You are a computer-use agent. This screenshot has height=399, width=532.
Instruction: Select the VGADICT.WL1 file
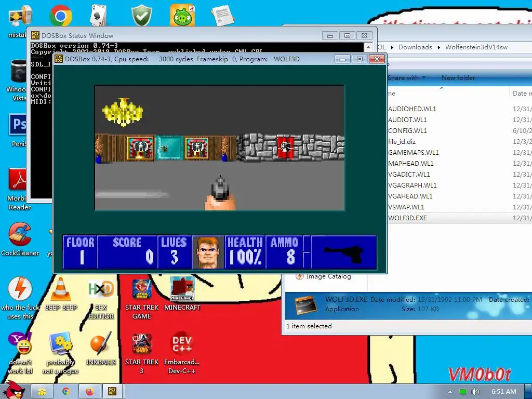[409, 174]
